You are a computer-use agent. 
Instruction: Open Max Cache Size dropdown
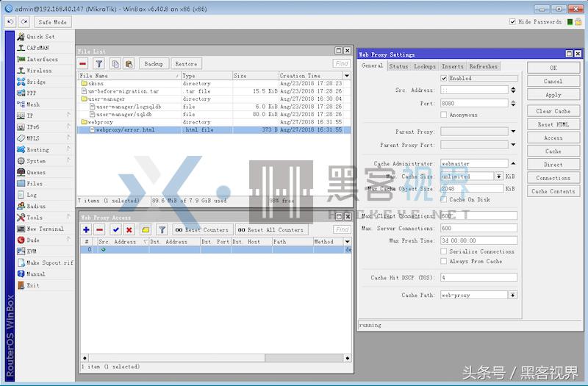click(x=499, y=176)
